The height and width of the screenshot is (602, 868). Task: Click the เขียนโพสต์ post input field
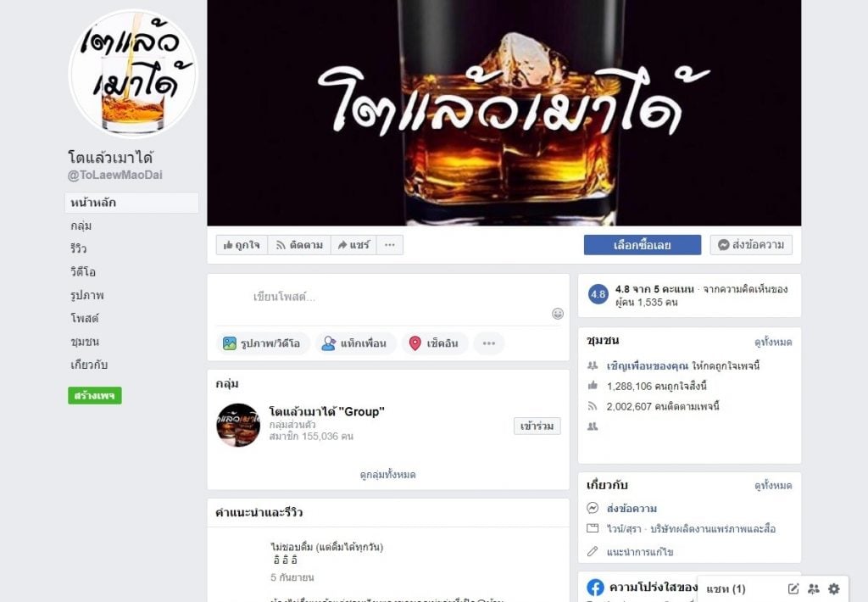coord(387,297)
